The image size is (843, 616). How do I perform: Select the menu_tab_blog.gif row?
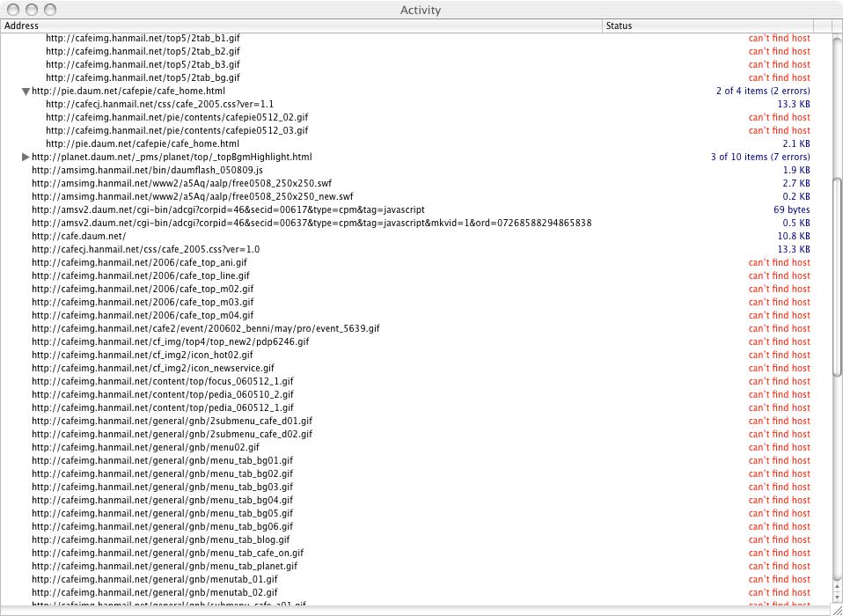416,539
